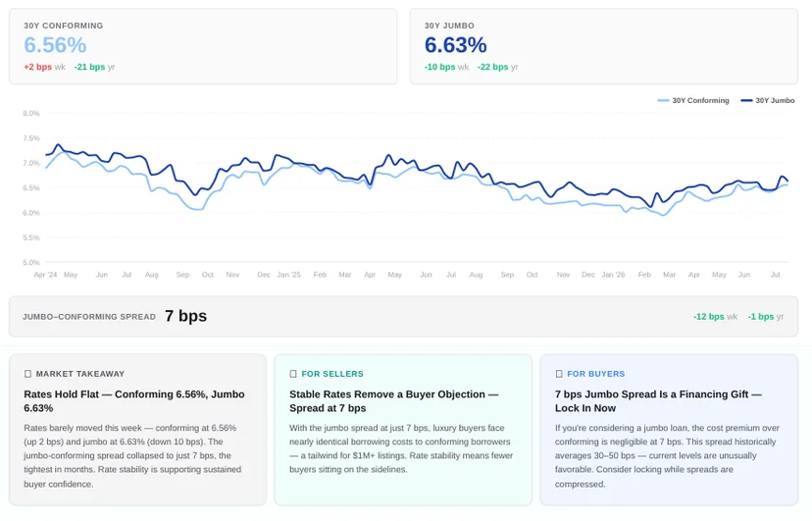Click the Market Takeaway card icon

click(28, 374)
